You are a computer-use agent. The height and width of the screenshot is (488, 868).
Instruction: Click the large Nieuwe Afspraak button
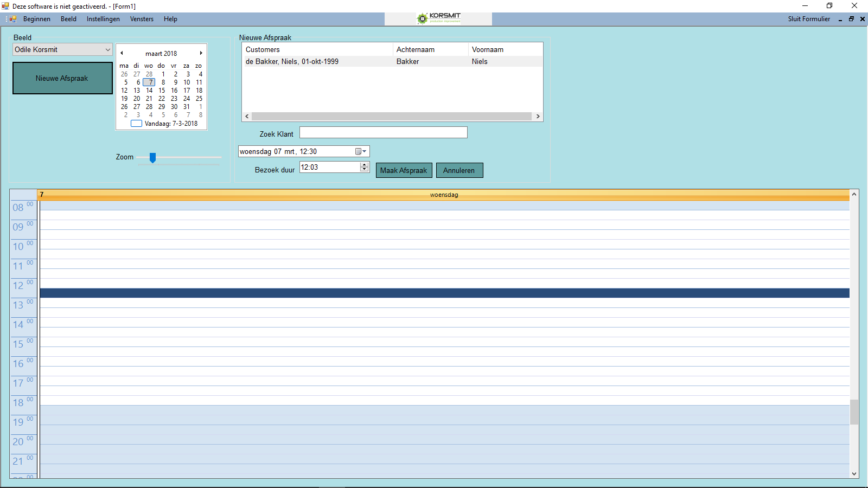pyautogui.click(x=62, y=78)
